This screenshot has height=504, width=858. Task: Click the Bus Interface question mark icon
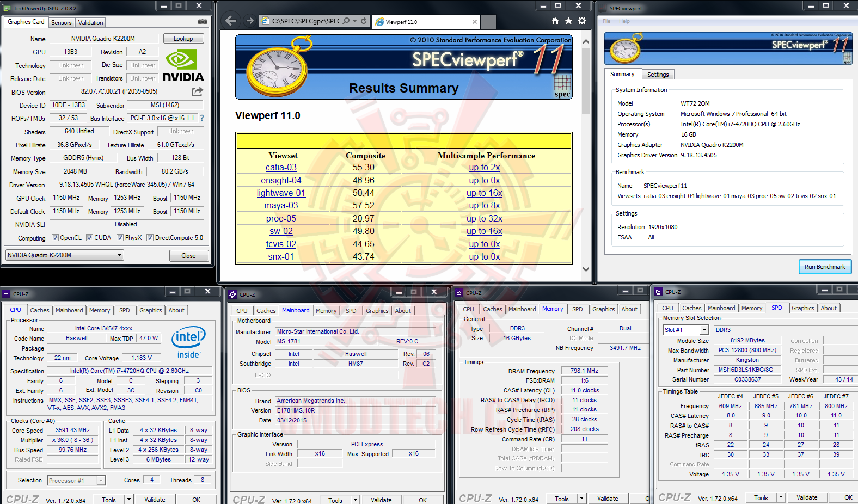tap(202, 118)
